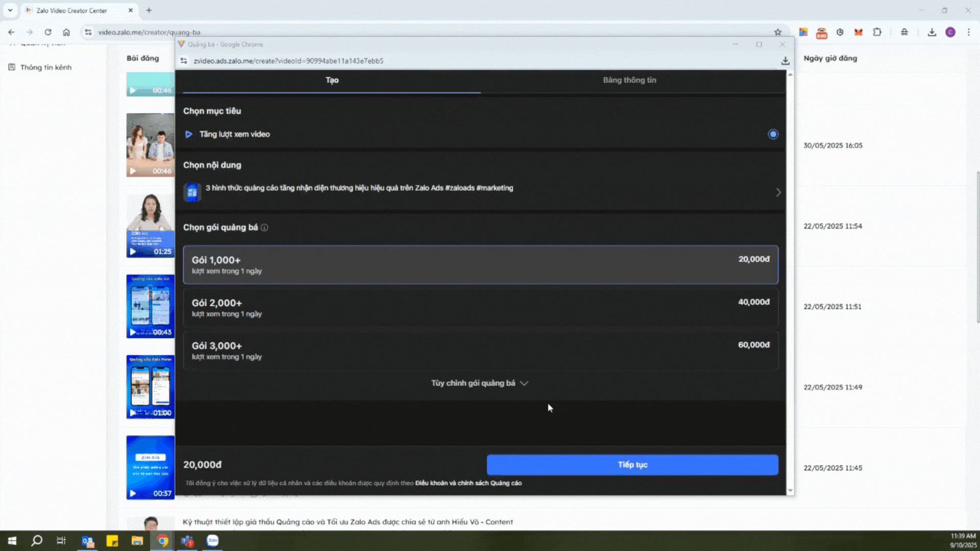Click the colorful grid extension icon
The width and height of the screenshot is (980, 551).
803,32
